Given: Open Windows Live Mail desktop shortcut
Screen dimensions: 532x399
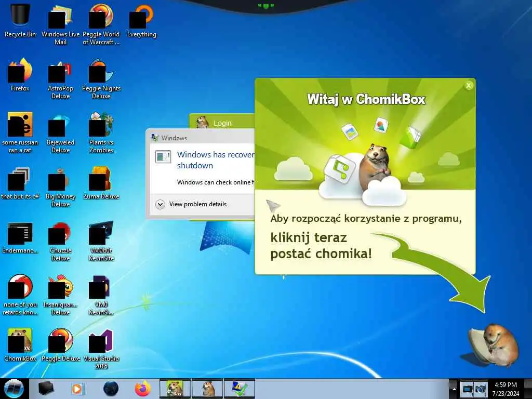Looking at the screenshot, I should point(60,24).
